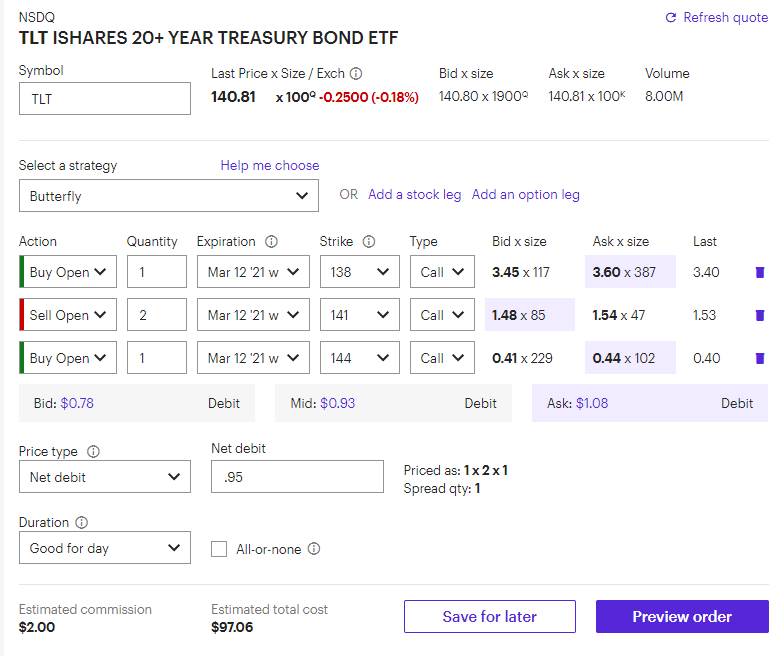
Task: Click the Preview order button
Action: point(682,617)
